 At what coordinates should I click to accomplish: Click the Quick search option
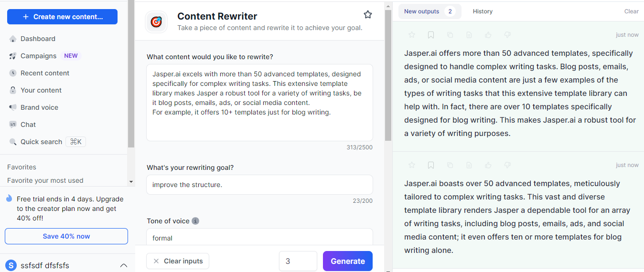click(41, 142)
